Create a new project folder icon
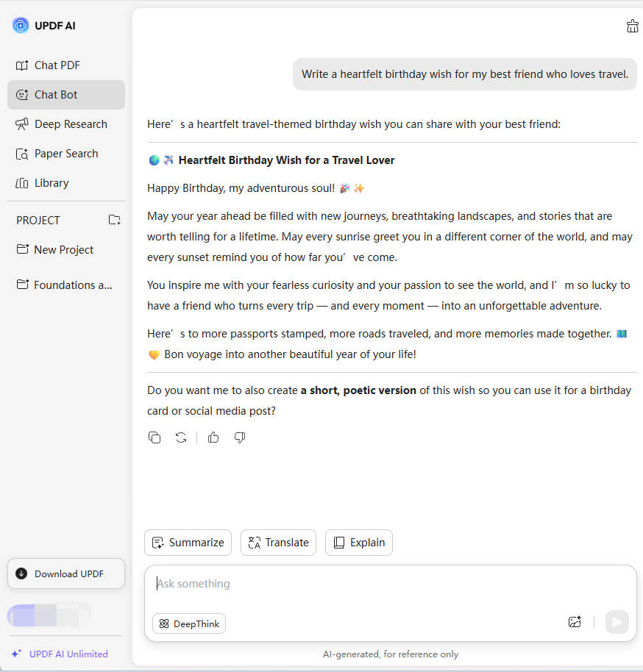Screen dimensions: 643x672 tap(114, 220)
